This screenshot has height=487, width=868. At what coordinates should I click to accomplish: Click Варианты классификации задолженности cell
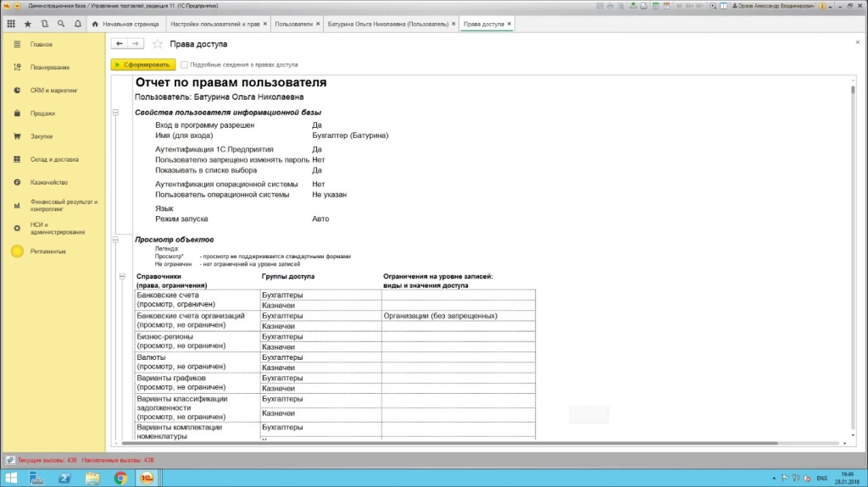tap(197, 408)
